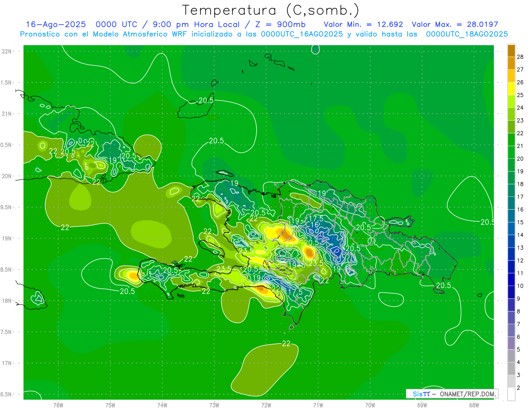Screen dimensions: 532x411
Task: Click the color bar label "7"
Action: pos(518,324)
